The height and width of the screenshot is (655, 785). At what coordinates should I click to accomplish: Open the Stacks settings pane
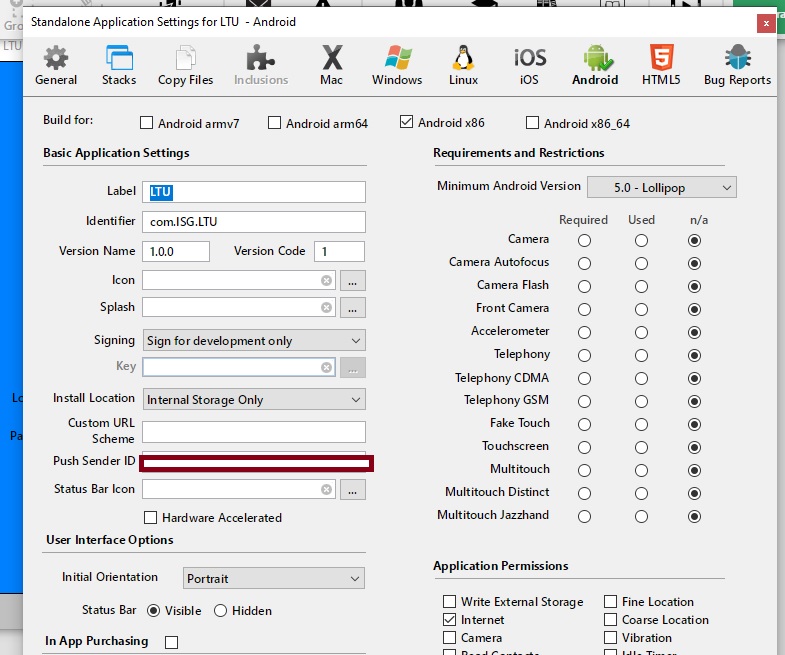tap(119, 66)
